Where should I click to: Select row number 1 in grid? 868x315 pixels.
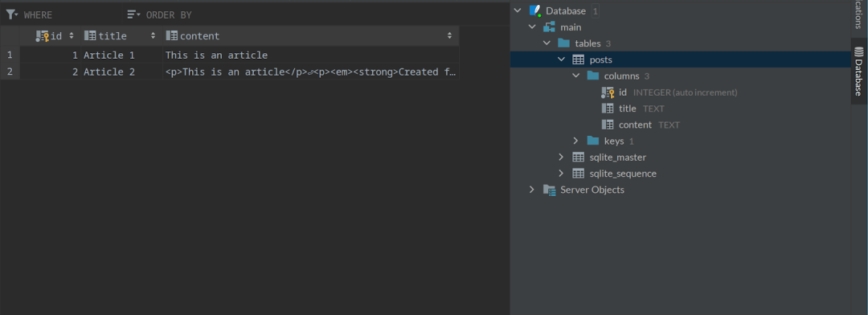point(10,55)
